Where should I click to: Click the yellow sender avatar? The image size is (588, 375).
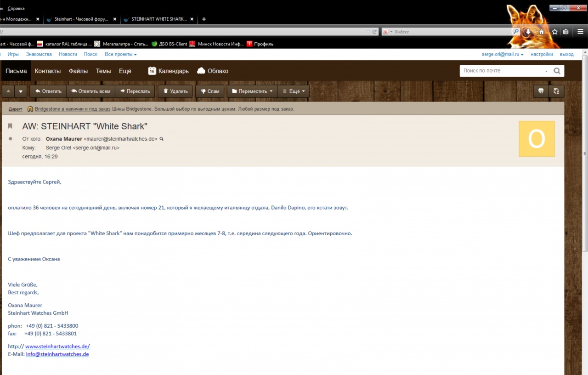click(537, 139)
